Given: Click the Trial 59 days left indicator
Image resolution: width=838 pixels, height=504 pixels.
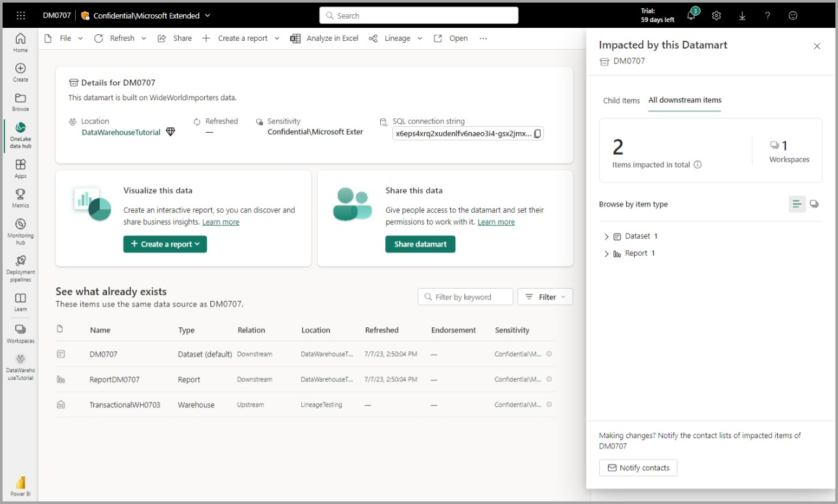Looking at the screenshot, I should 657,16.
